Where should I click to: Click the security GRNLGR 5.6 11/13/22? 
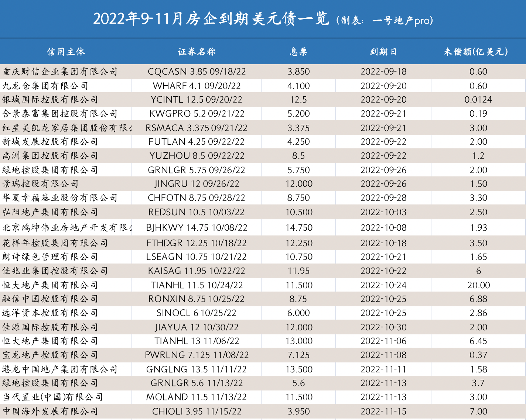197,383
